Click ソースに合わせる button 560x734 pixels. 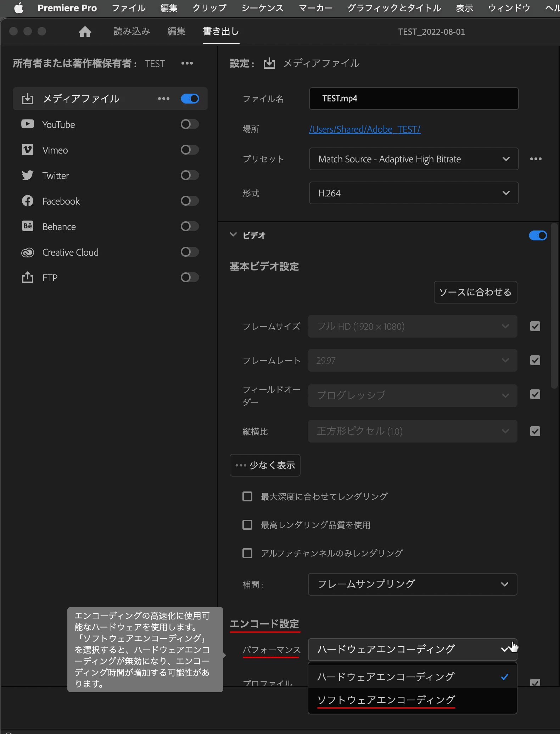[475, 292]
